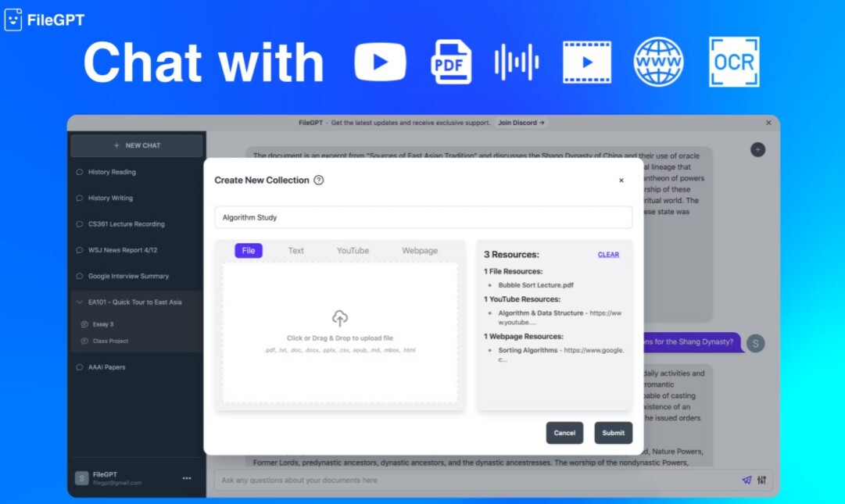The image size is (845, 504).
Task: Click the chat icon beside Essay 3
Action: tap(84, 324)
